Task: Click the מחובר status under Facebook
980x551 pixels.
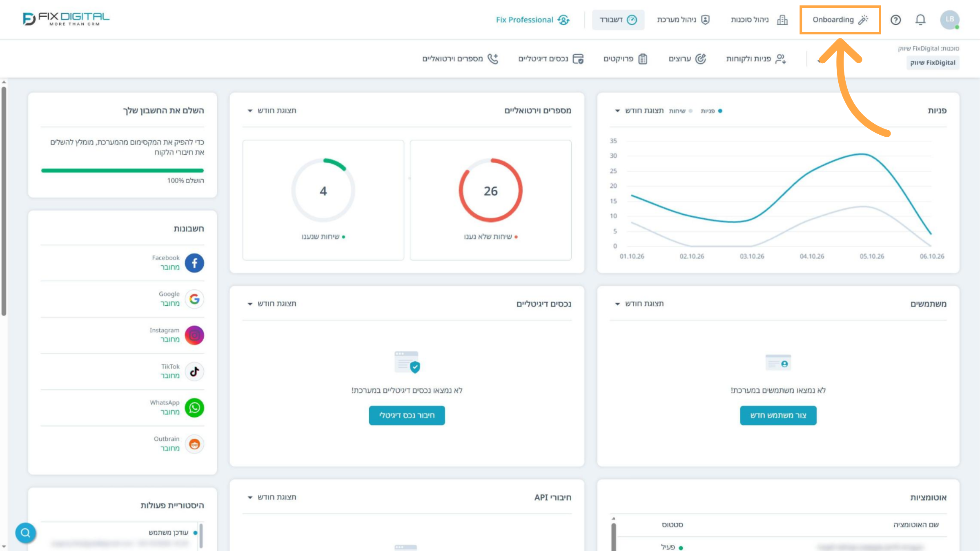Action: [170, 267]
